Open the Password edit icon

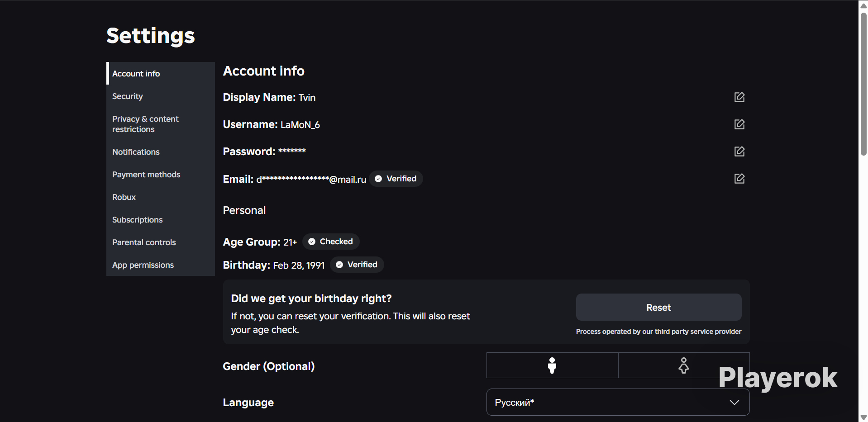click(739, 152)
